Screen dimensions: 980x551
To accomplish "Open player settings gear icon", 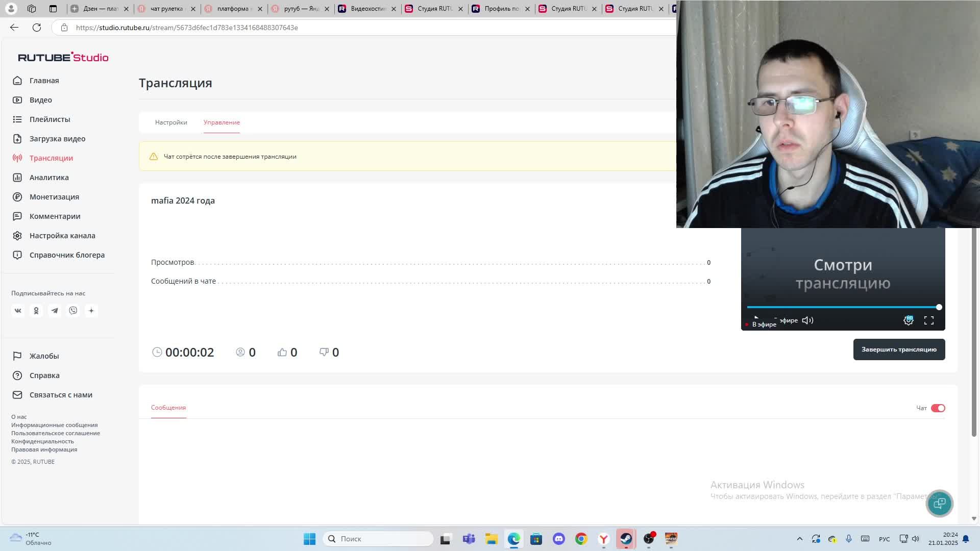I will pyautogui.click(x=909, y=320).
